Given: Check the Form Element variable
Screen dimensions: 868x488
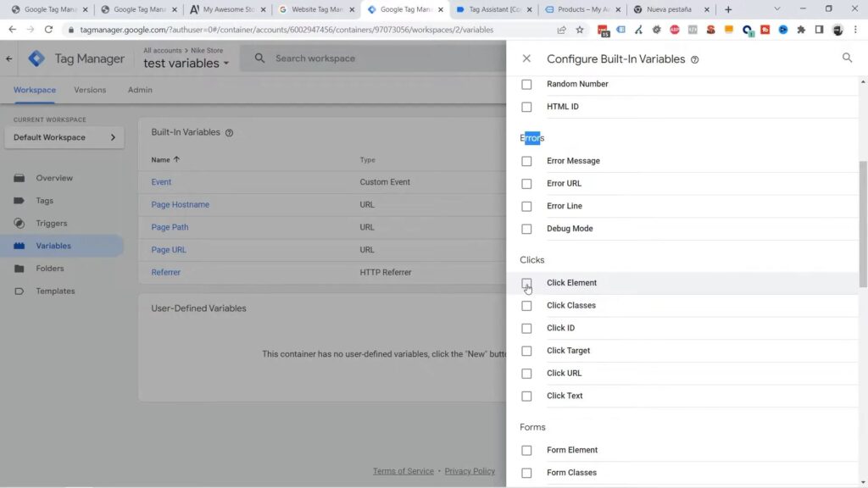Looking at the screenshot, I should 526,451.
